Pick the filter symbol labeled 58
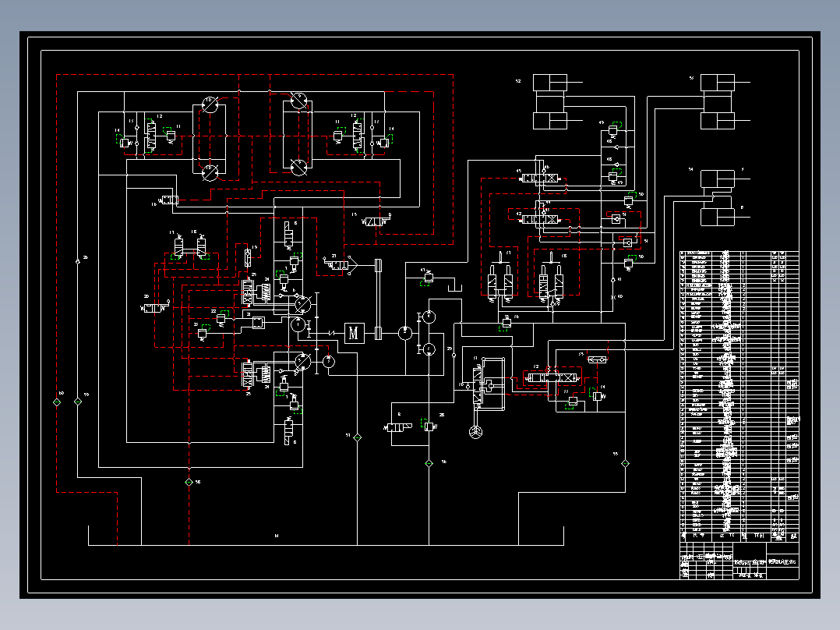Screen dimensions: 840x630 pos(189,482)
